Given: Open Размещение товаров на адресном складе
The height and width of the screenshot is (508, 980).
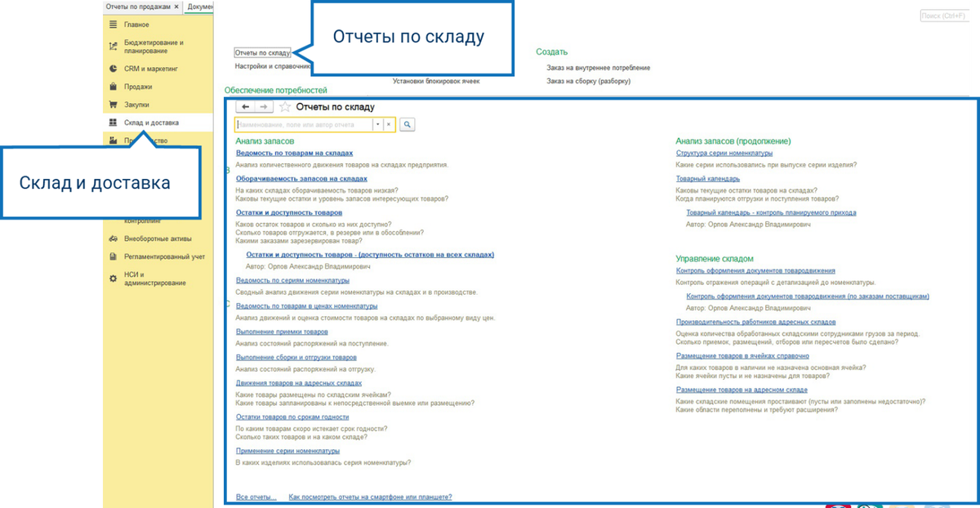Looking at the screenshot, I should 742,390.
